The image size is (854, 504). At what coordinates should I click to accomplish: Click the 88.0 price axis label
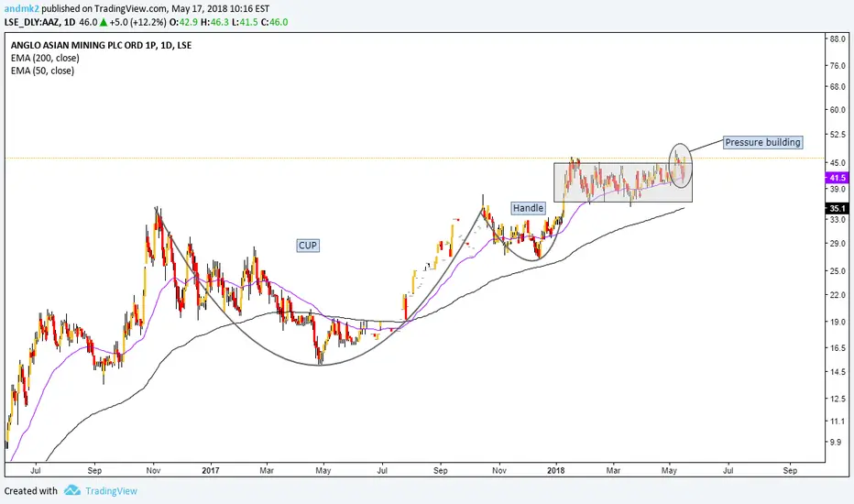(x=838, y=39)
